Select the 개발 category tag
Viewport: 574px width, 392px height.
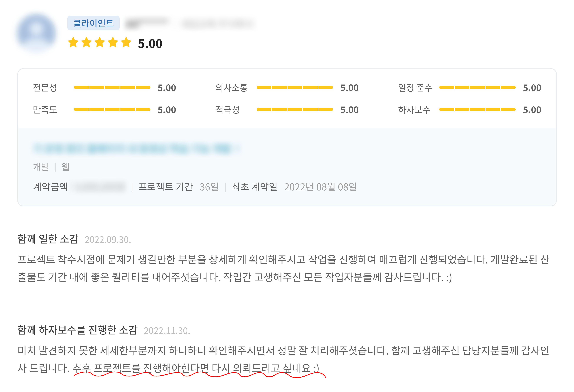point(41,167)
